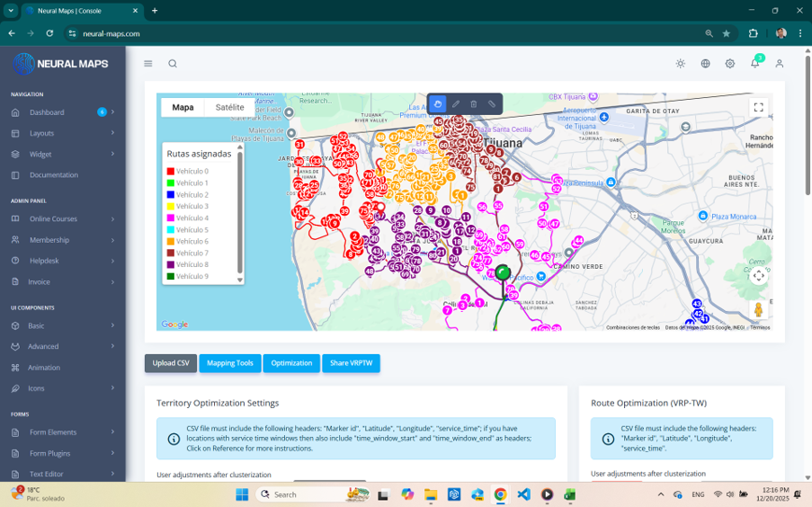812x507 pixels.
Task: Click the Animation icon in sidebar
Action: pos(15,368)
